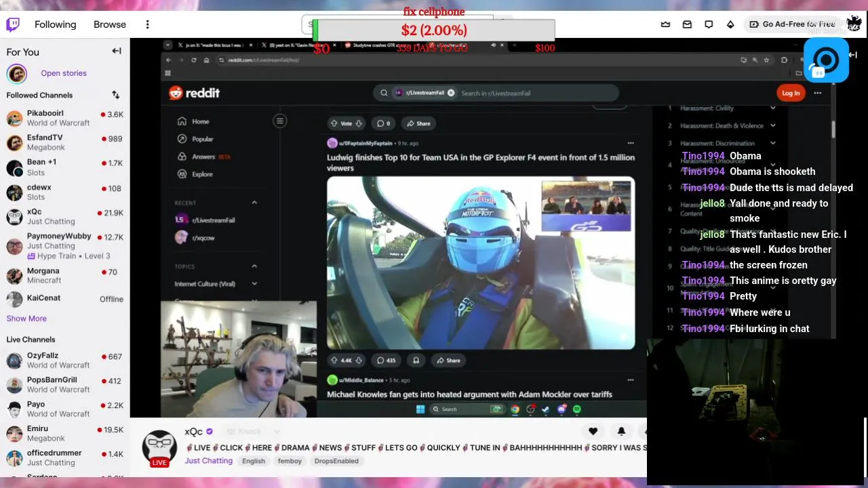Toggle the notification bell for xQc
868x488 pixels.
621,431
